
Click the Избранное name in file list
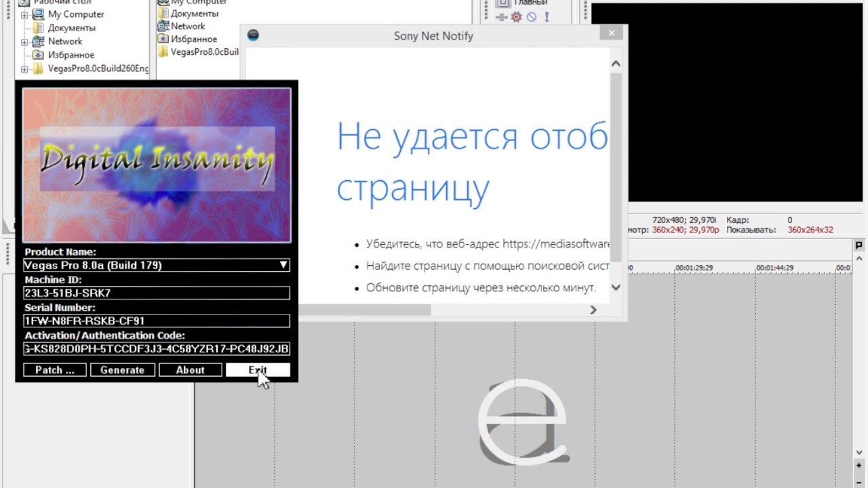(x=194, y=39)
